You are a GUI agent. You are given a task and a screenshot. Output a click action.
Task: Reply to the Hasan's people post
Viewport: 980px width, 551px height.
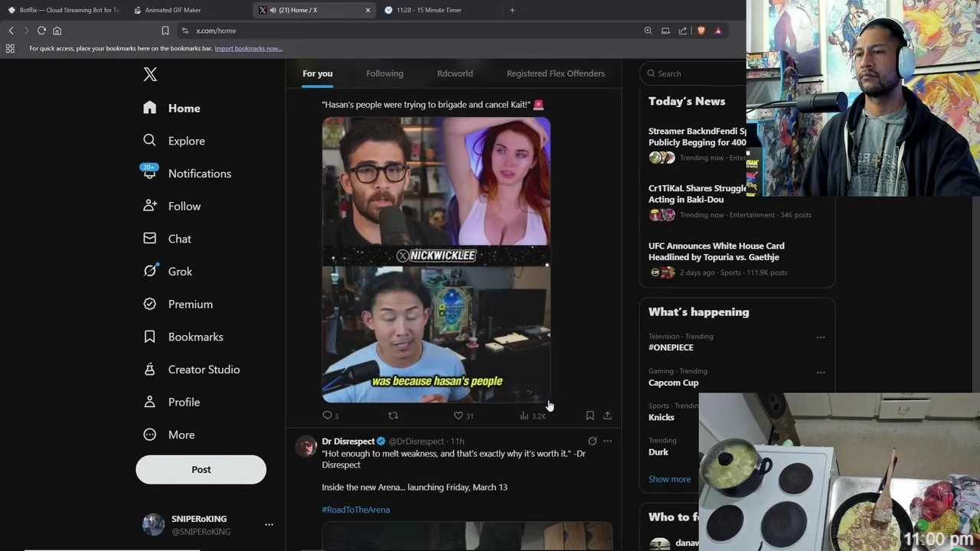330,416
